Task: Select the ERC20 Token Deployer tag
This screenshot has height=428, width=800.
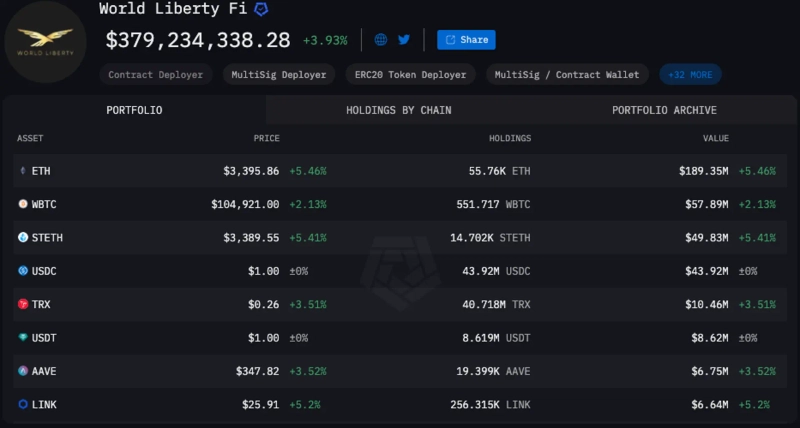Action: [x=410, y=74]
